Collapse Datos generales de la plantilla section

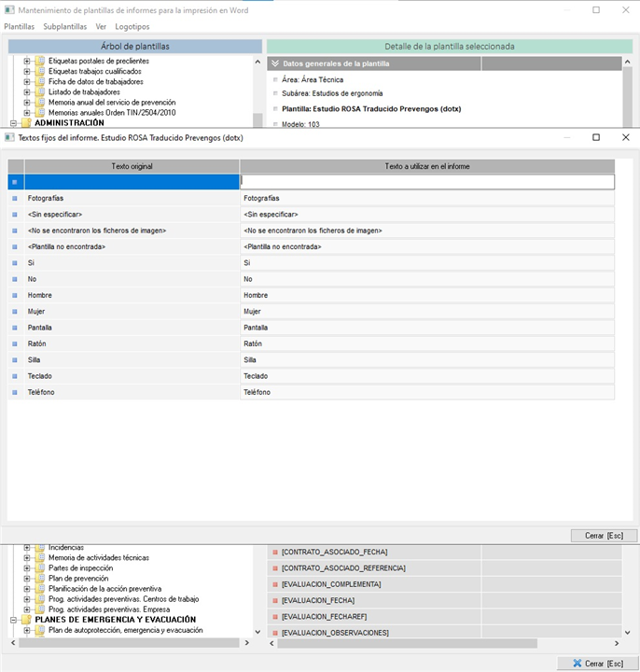(x=275, y=63)
